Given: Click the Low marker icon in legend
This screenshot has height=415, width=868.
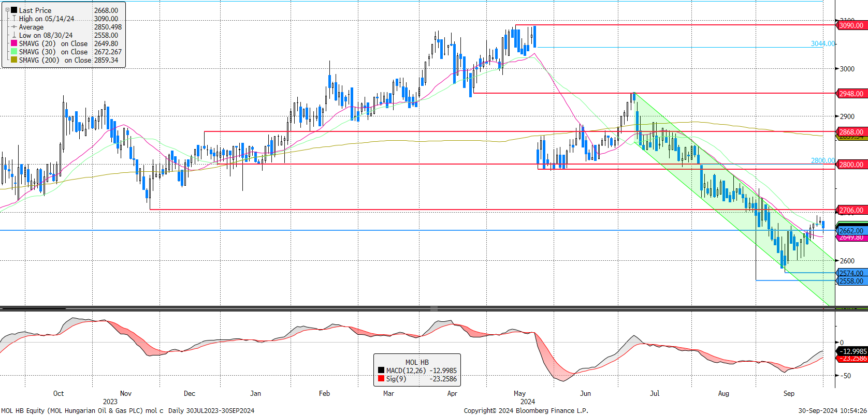Looking at the screenshot, I should (x=14, y=35).
